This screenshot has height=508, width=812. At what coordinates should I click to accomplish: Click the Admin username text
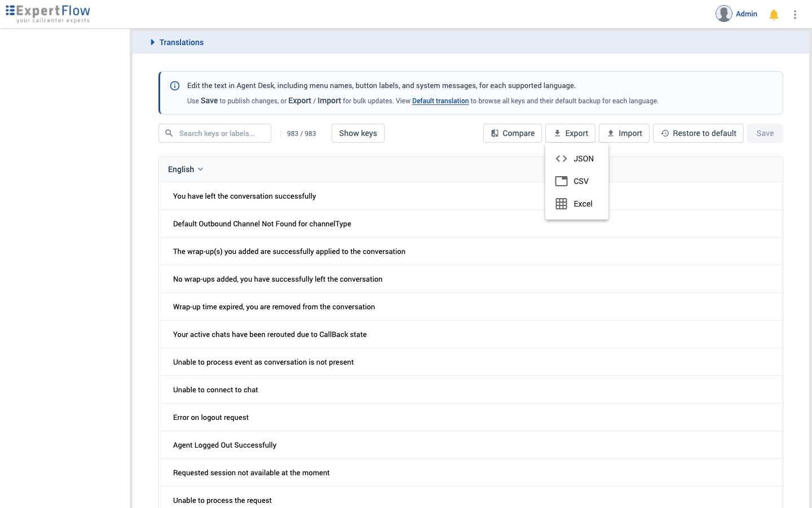(x=747, y=14)
